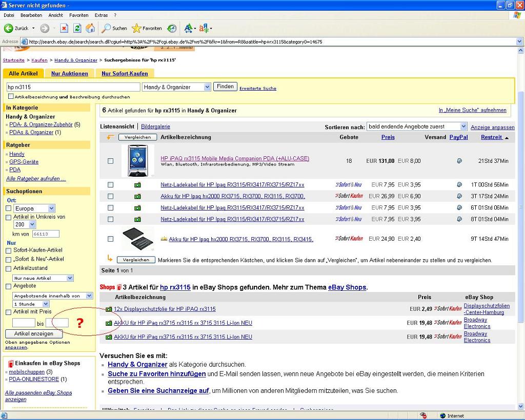
Task: Click the vertical scrollbar down arrow
Action: point(520,407)
